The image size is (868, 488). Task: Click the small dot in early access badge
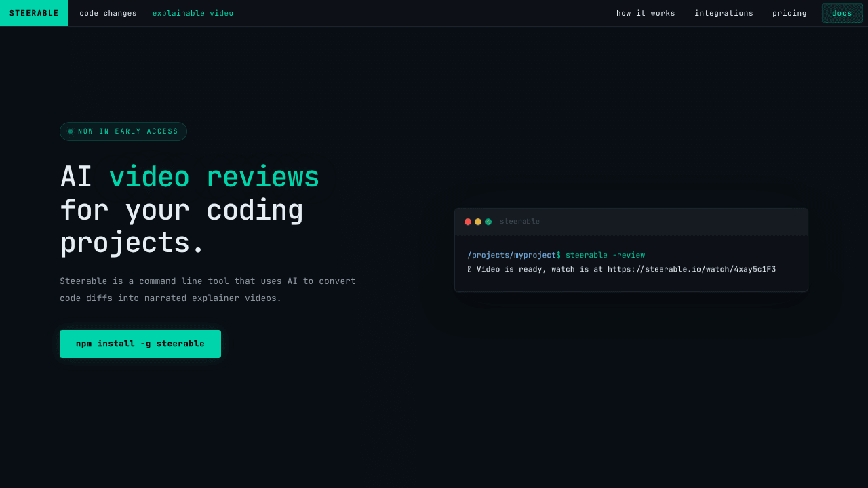tap(71, 131)
